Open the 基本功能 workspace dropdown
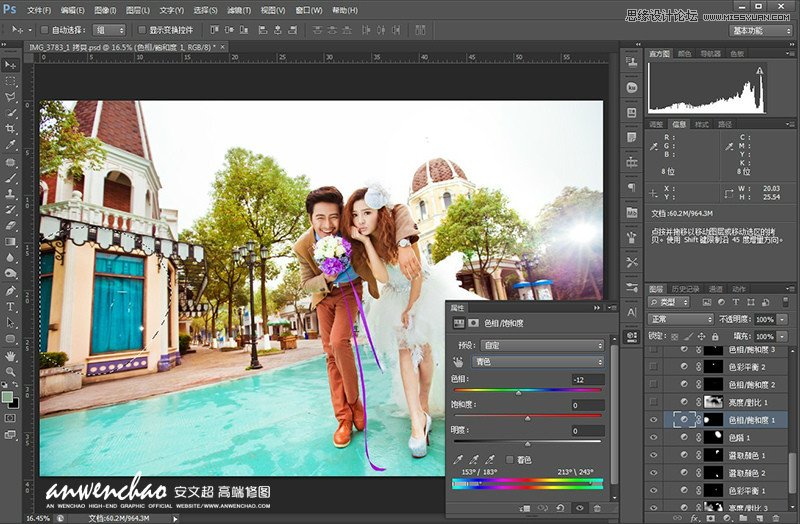The width and height of the screenshot is (800, 524). tap(760, 31)
